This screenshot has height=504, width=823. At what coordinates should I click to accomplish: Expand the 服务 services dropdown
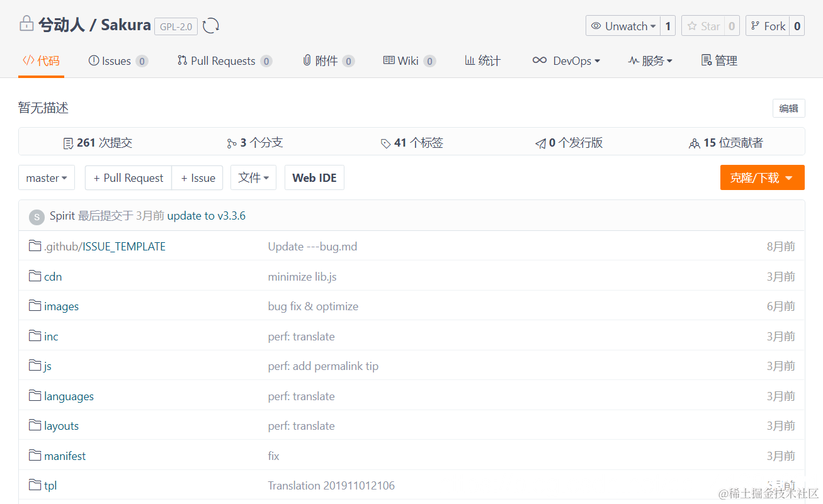(x=650, y=61)
